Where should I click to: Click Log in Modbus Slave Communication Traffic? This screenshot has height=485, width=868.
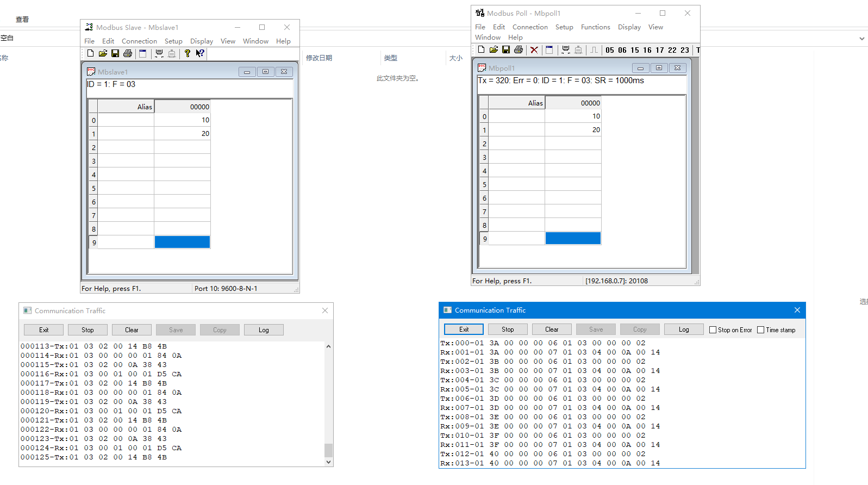pyautogui.click(x=264, y=329)
